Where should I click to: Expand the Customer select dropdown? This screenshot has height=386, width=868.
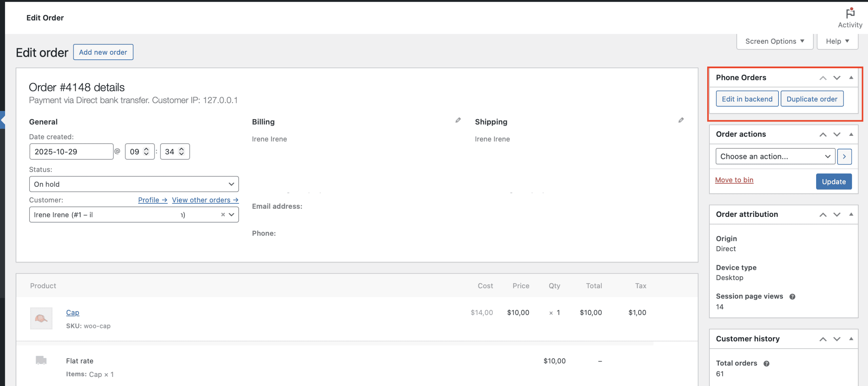pos(232,215)
